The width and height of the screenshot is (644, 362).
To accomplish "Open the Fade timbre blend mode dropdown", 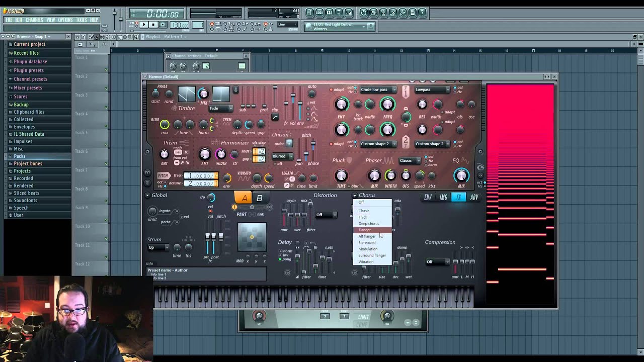I will pyautogui.click(x=221, y=108).
